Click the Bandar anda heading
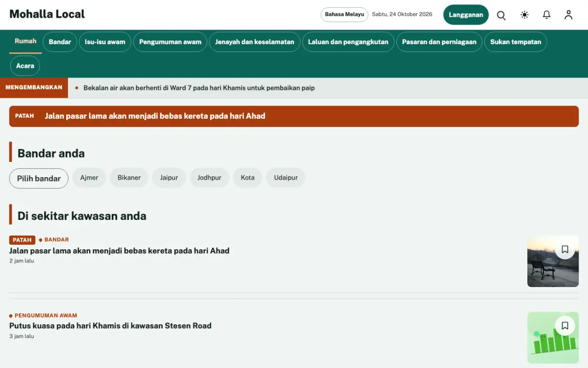 coord(51,154)
